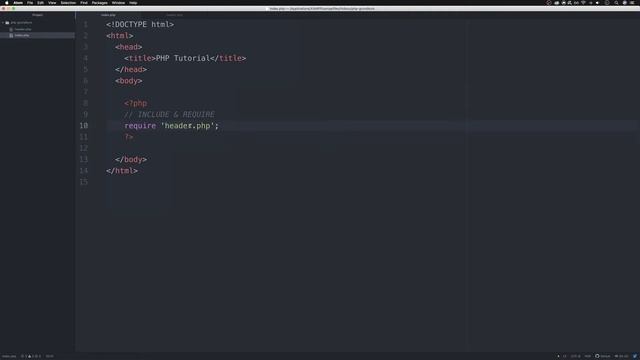
Task: Click the 'header.php' string on line 10
Action: 187,126
